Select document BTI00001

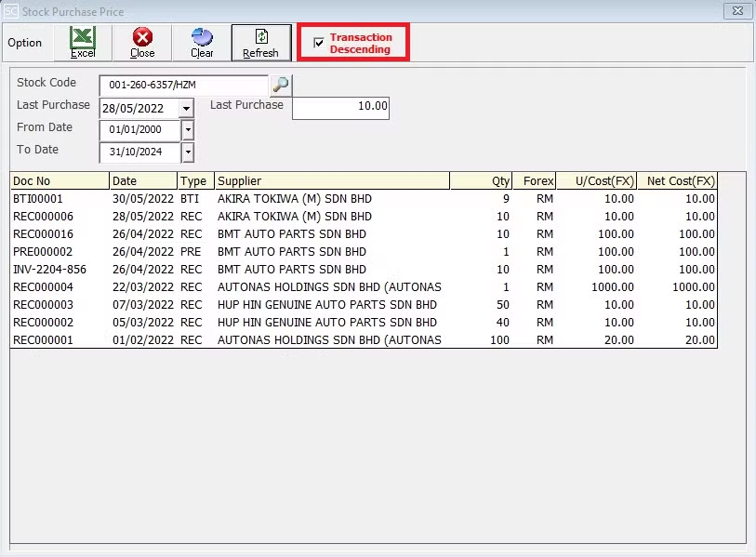point(37,199)
